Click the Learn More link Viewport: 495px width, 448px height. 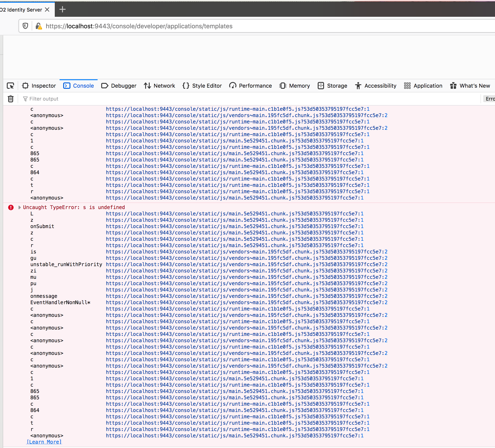coord(44,442)
